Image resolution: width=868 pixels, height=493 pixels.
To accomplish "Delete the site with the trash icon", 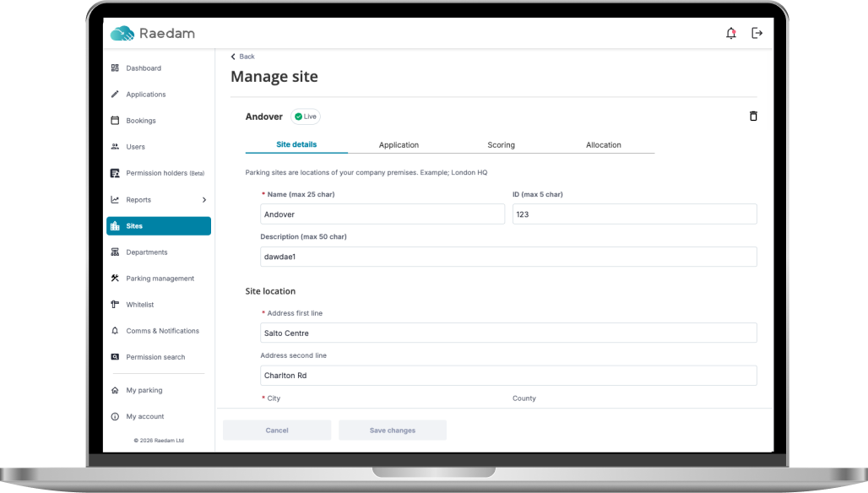I will 753,116.
